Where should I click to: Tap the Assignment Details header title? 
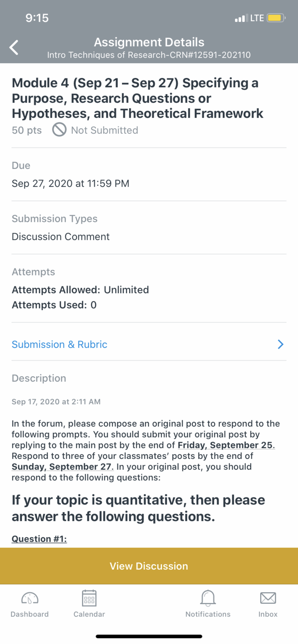(x=149, y=42)
